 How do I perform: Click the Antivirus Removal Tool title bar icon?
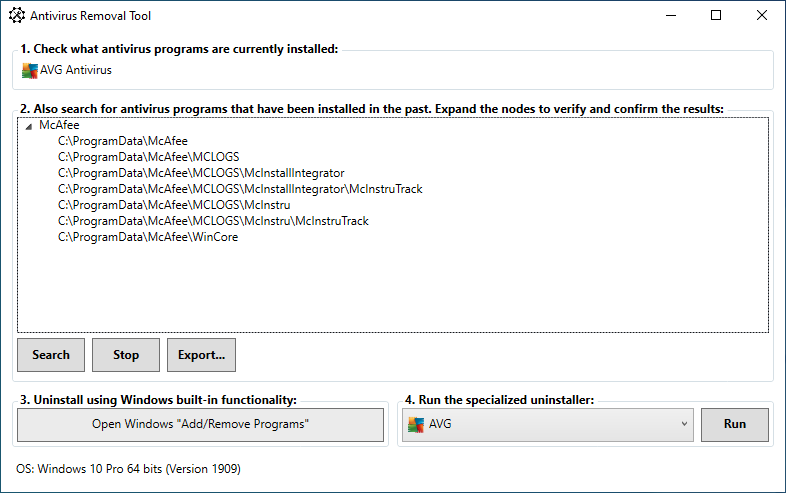click(17, 16)
